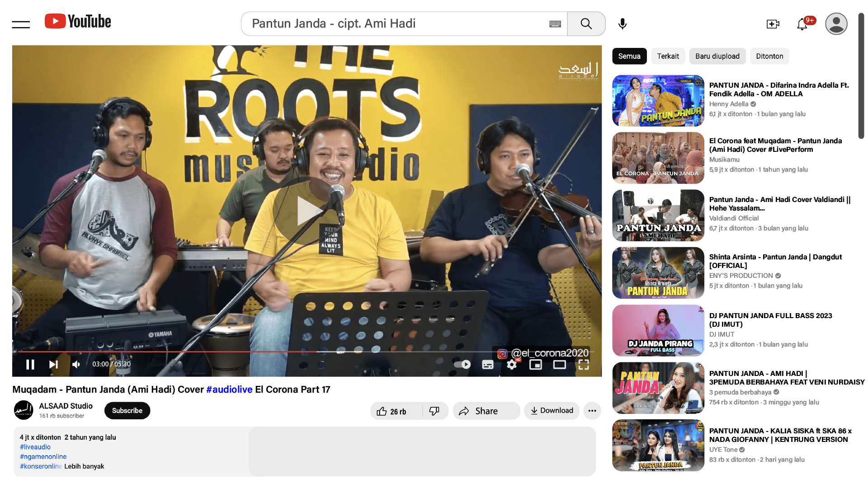Viewport: 868px width, 488px height.
Task: Click the large center play overlay
Action: tap(307, 211)
